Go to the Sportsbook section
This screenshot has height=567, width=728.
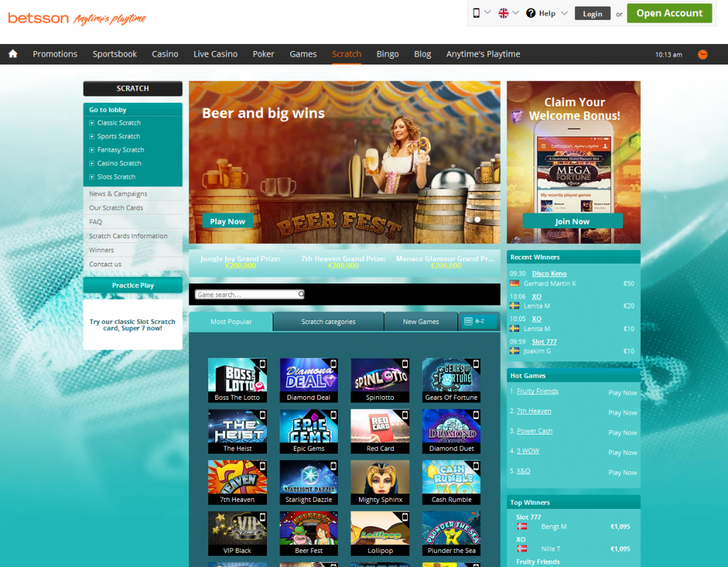tap(115, 54)
